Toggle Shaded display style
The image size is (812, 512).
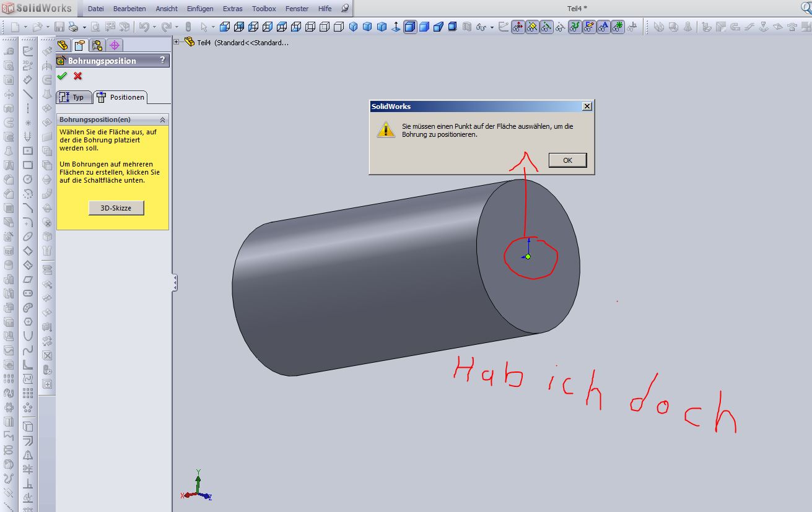click(424, 27)
